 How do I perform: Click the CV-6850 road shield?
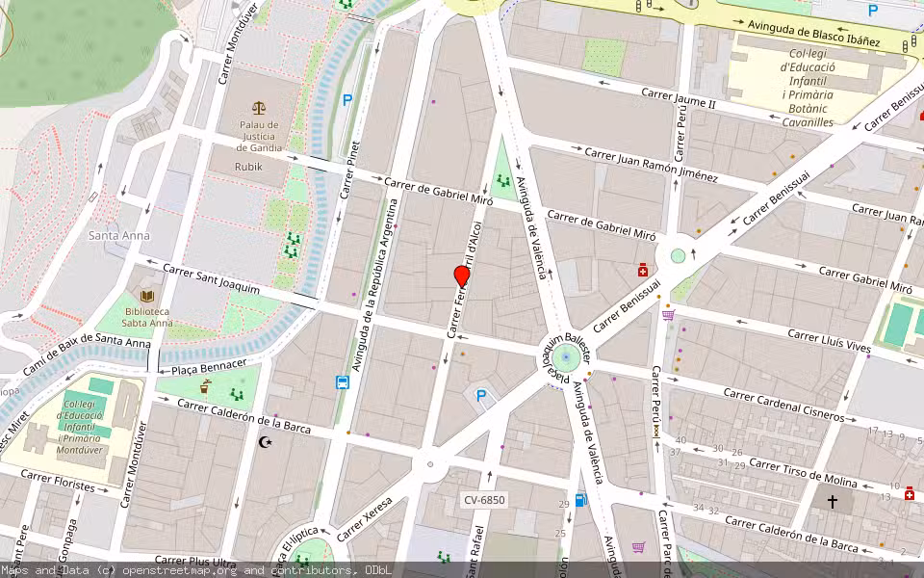pyautogui.click(x=484, y=500)
